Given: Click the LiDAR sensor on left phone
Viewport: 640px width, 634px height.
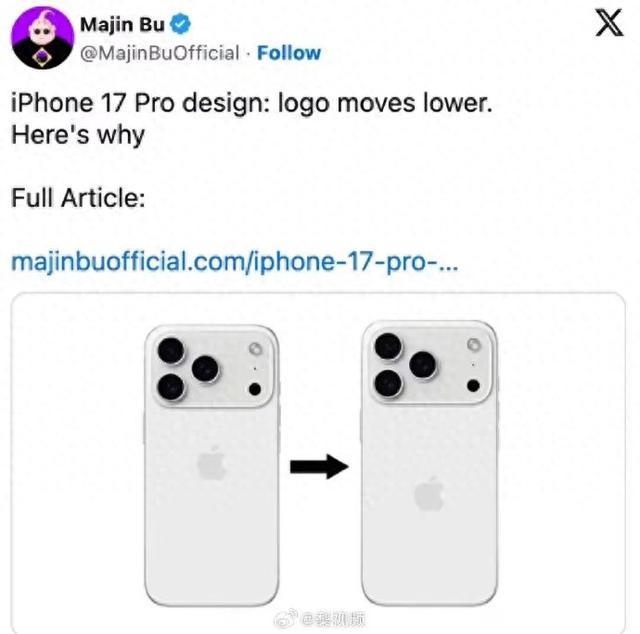Looking at the screenshot, I should coord(255,389).
